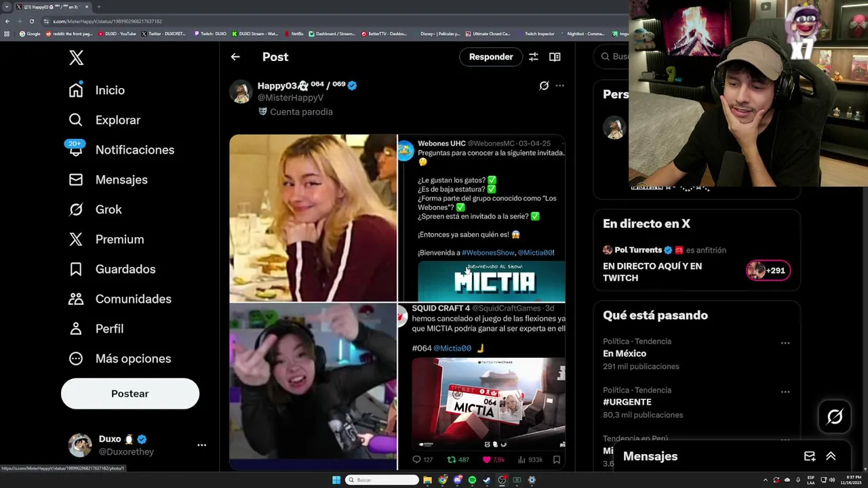Click the Guardados bookmark icon in sidebar
The width and height of the screenshot is (868, 488).
click(76, 269)
